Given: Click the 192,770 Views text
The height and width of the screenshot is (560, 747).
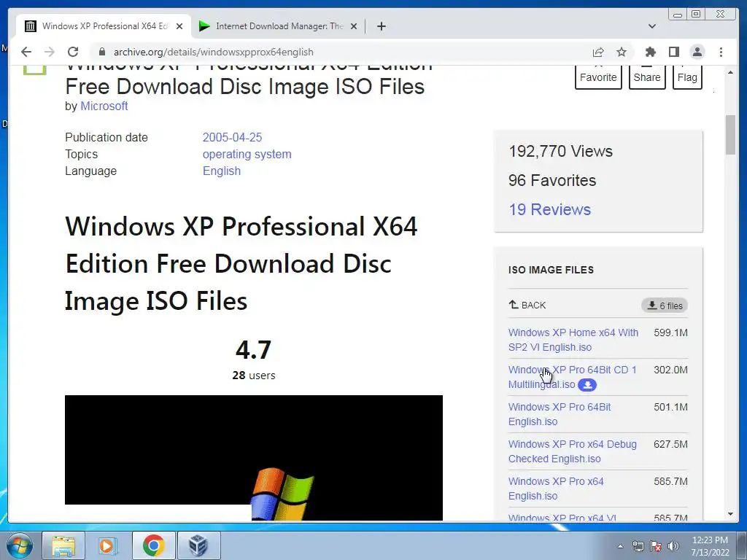Looking at the screenshot, I should [560, 151].
